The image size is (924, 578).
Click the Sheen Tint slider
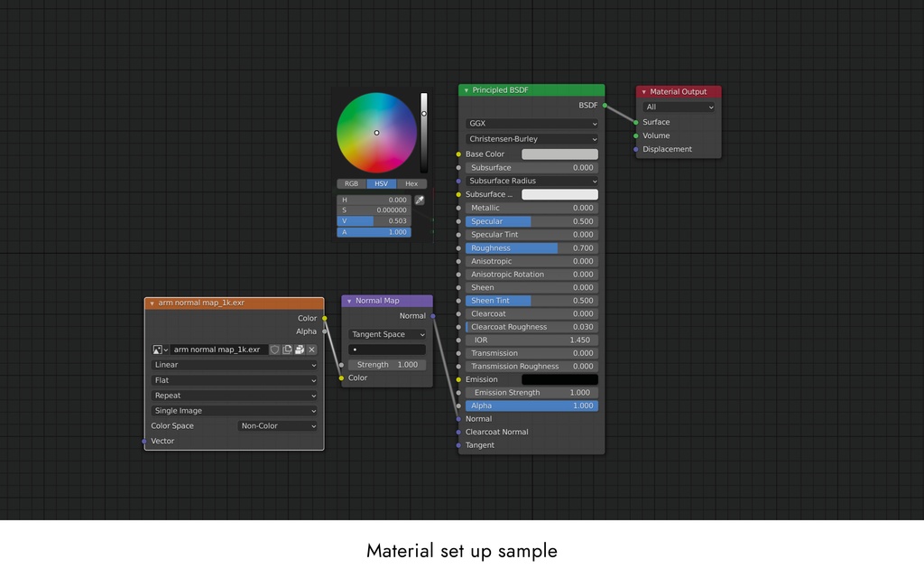pyautogui.click(x=531, y=301)
